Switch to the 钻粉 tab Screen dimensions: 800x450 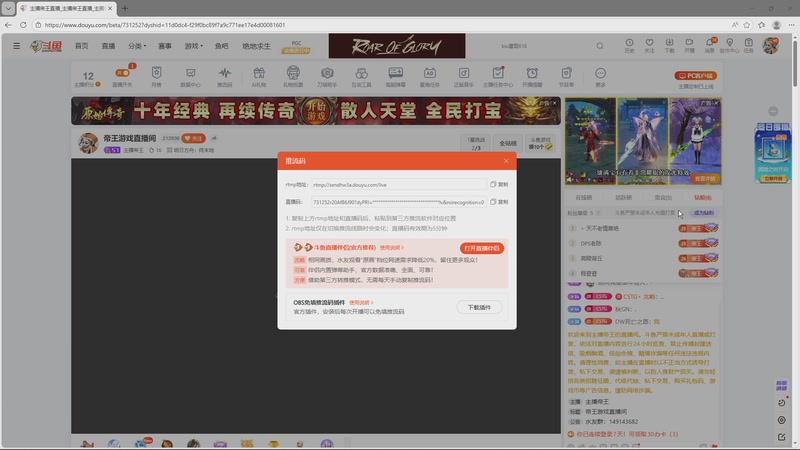(703, 197)
